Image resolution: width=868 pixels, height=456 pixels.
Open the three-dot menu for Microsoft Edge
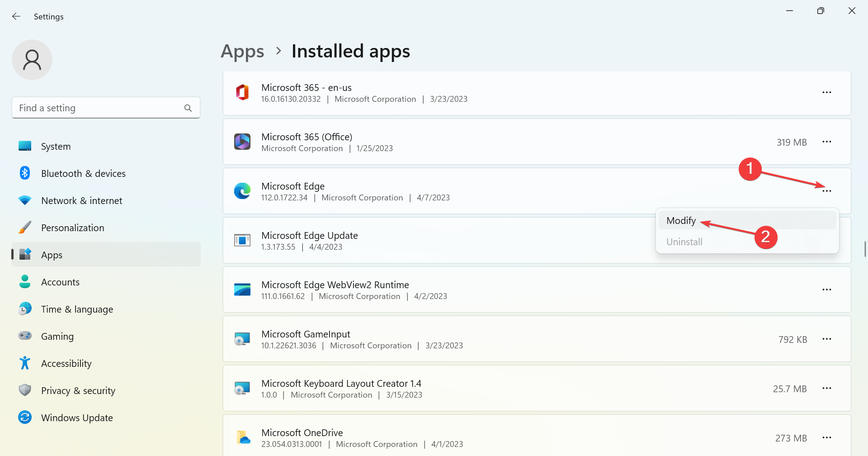pos(827,191)
